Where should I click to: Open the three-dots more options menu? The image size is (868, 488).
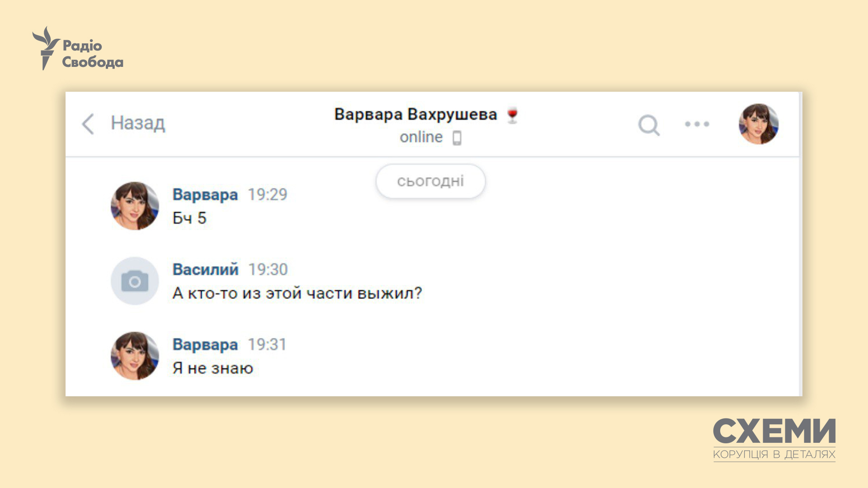tap(697, 124)
